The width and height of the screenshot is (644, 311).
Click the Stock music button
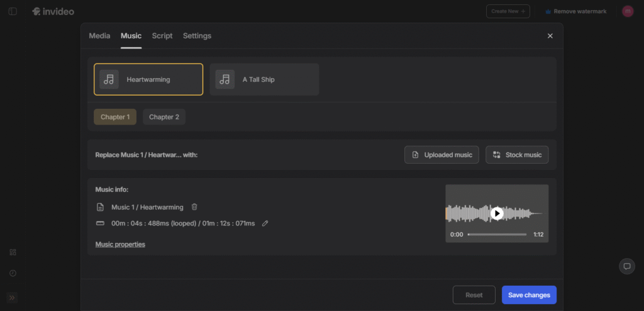tap(517, 155)
